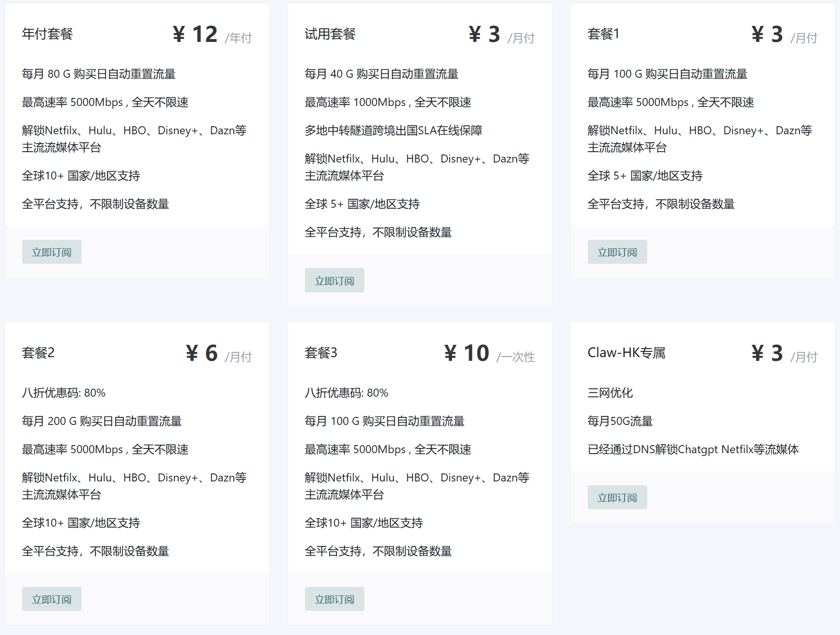This screenshot has width=840, height=635.
Task: Click 立即订阅 for 套餐2
Action: click(52, 599)
